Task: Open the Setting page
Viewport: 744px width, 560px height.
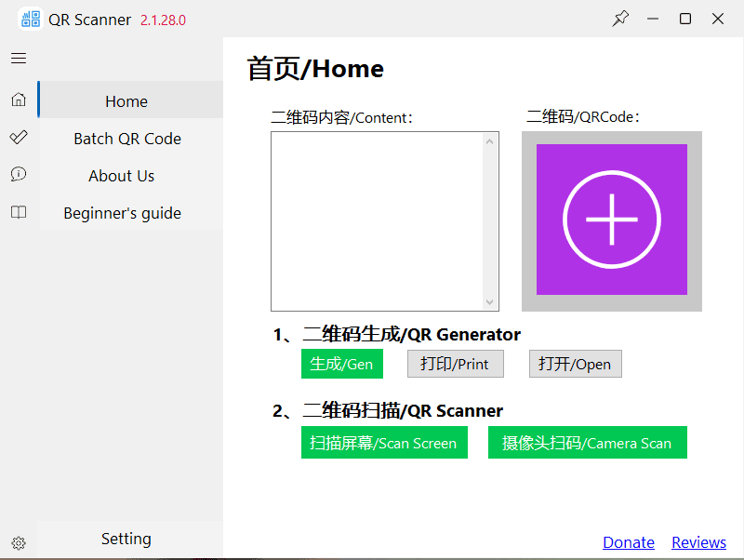Action: point(129,540)
